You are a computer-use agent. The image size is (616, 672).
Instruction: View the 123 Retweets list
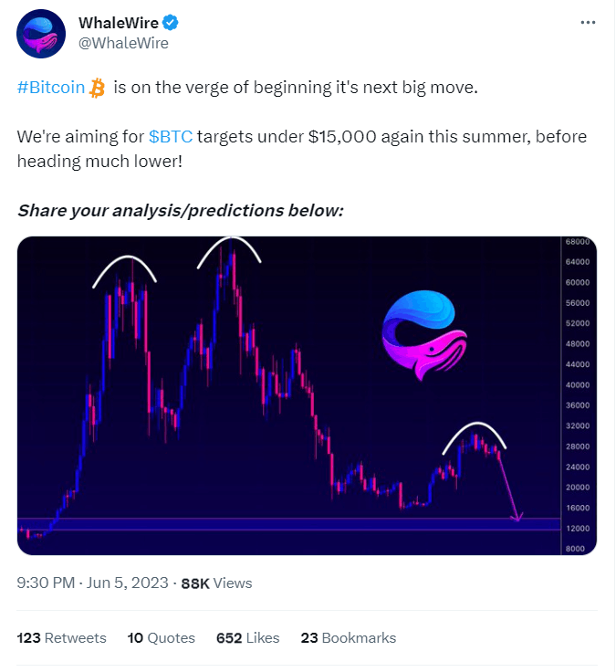click(x=62, y=637)
